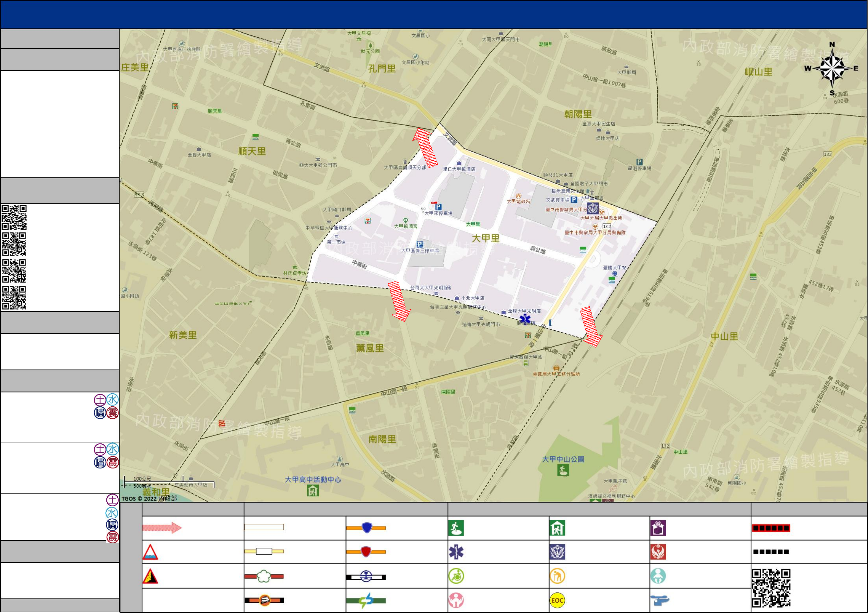Image resolution: width=868 pixels, height=613 pixels.
Task: Click the 7-Eleven icon near 大甲鎮瀾宮
Action: [367, 220]
